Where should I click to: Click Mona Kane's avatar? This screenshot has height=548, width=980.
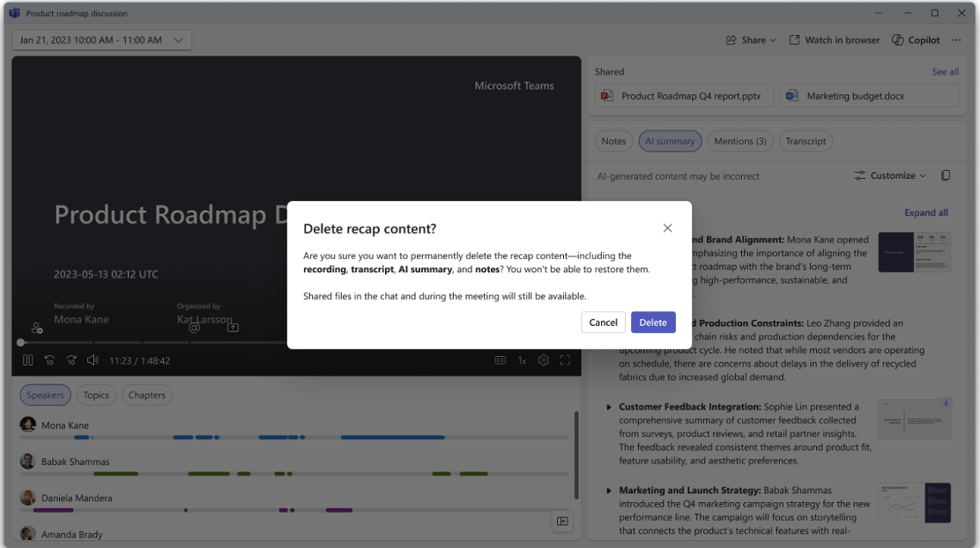click(27, 425)
